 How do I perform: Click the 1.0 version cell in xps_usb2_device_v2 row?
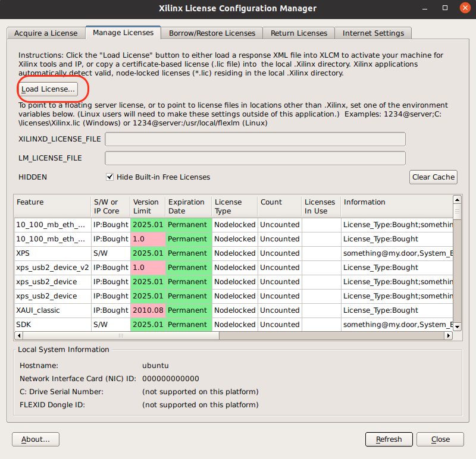click(x=148, y=268)
